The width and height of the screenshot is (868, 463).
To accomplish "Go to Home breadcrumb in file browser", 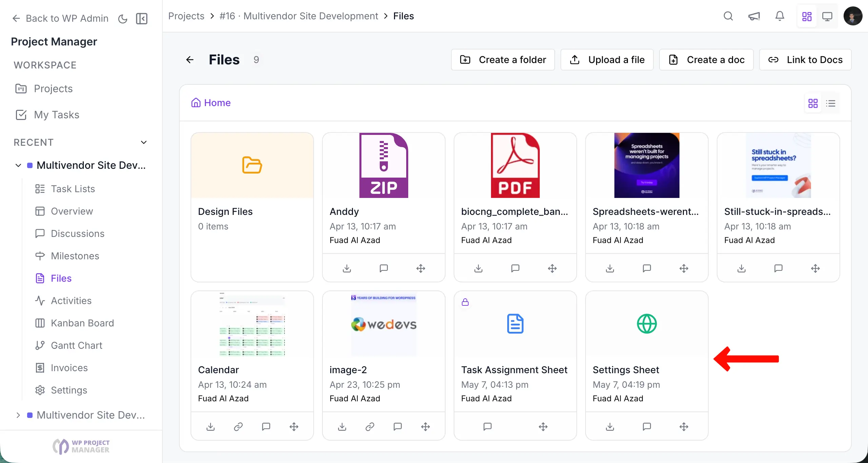I will pyautogui.click(x=211, y=103).
